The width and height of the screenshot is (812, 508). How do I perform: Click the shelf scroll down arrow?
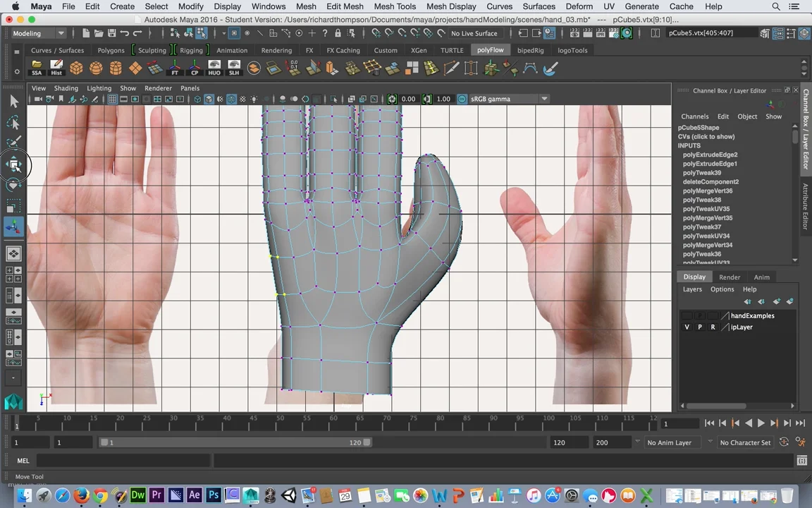[x=804, y=73]
